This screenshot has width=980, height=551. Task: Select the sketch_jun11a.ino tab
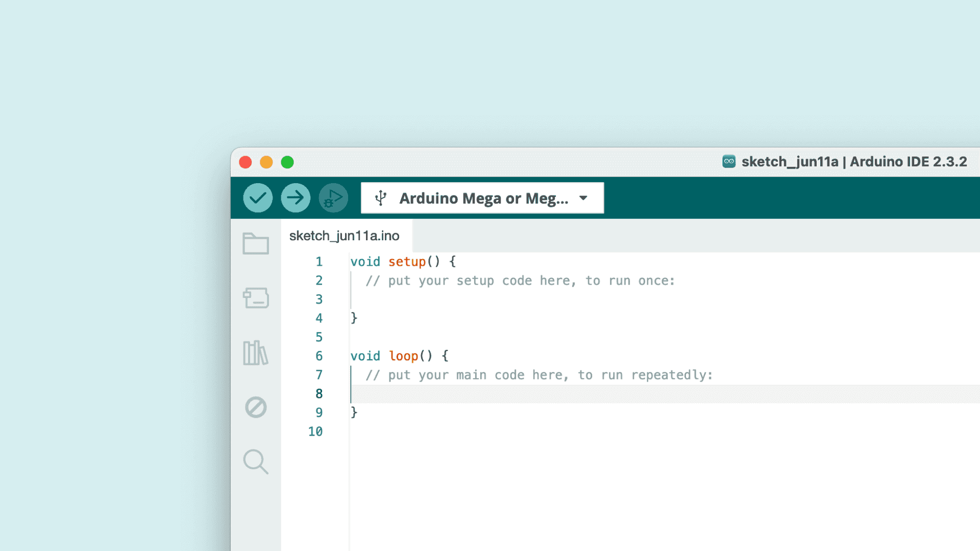(x=347, y=236)
